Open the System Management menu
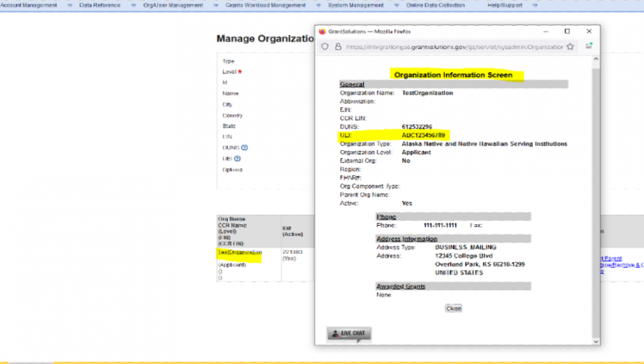This screenshot has width=644, height=364. coord(356,5)
